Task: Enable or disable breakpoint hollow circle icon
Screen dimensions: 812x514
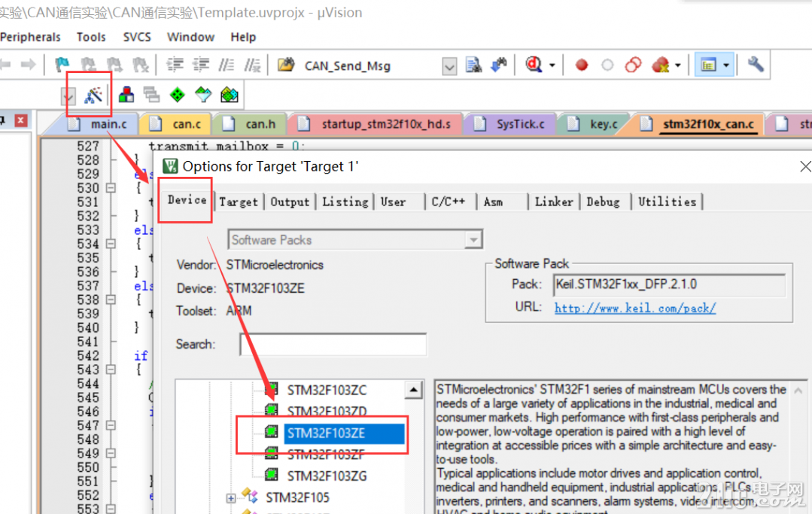Action: tap(607, 65)
